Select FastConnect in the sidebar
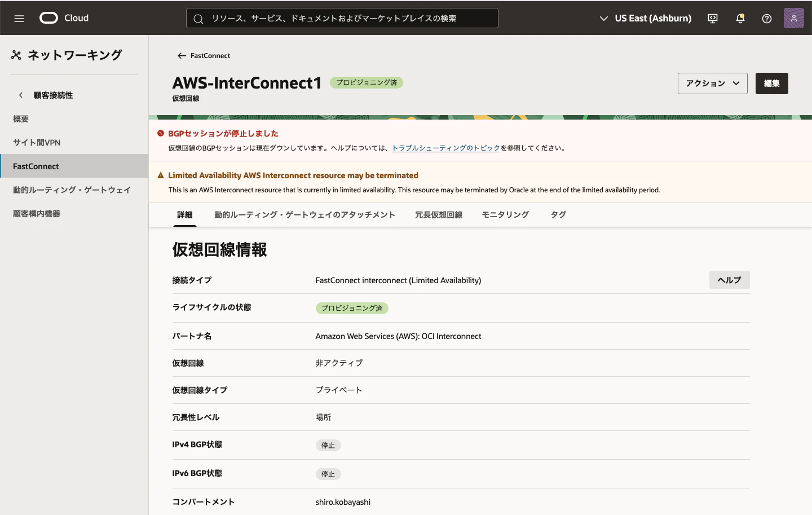Screen dimensions: 812x515 tap(74, 166)
